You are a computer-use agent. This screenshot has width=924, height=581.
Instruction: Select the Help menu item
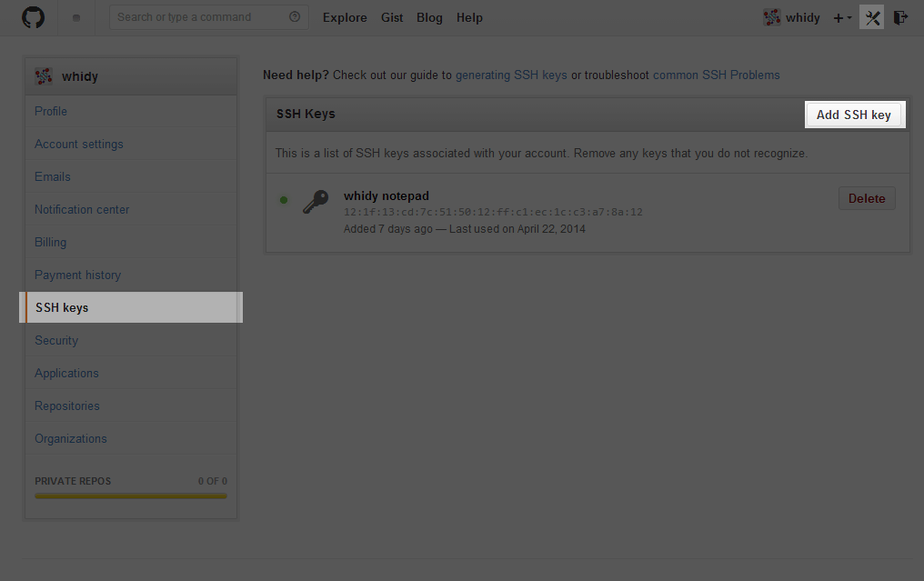469,17
